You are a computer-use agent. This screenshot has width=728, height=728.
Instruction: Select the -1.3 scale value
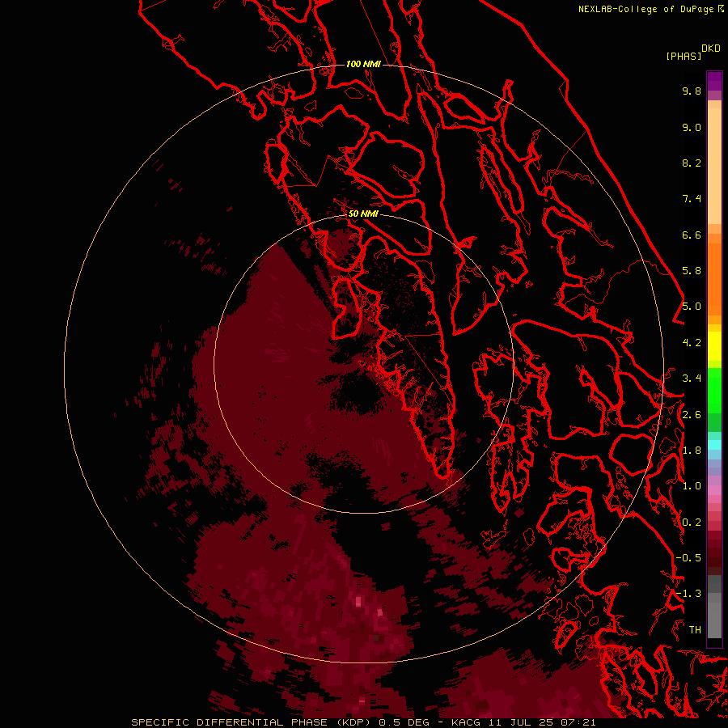(688, 594)
